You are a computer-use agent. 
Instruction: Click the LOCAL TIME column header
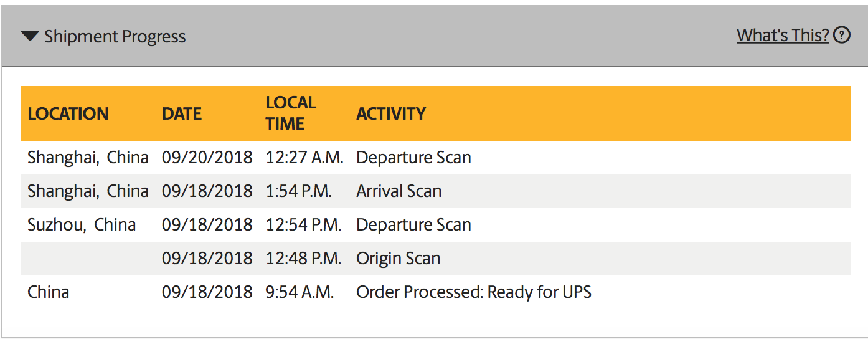(291, 113)
